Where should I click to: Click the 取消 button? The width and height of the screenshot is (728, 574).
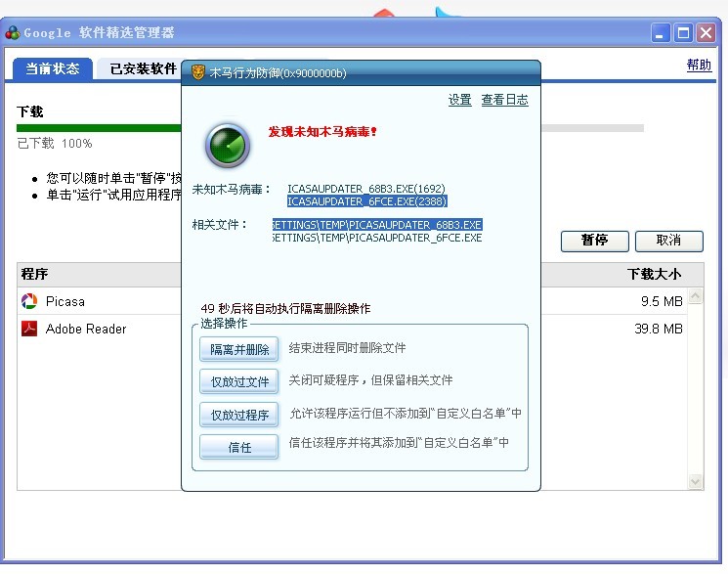tap(669, 241)
